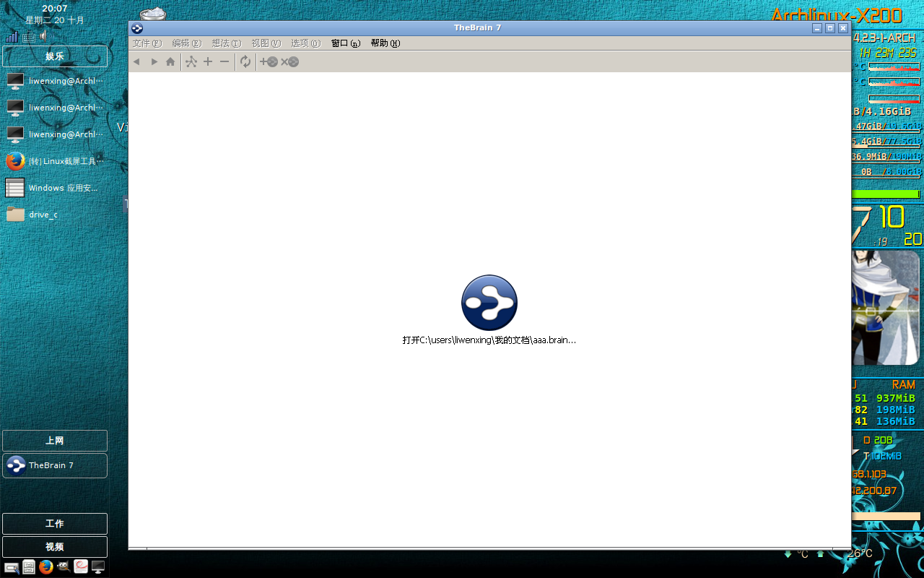Launch Firefox from the bottom panel
This screenshot has width=924, height=578.
tap(46, 567)
